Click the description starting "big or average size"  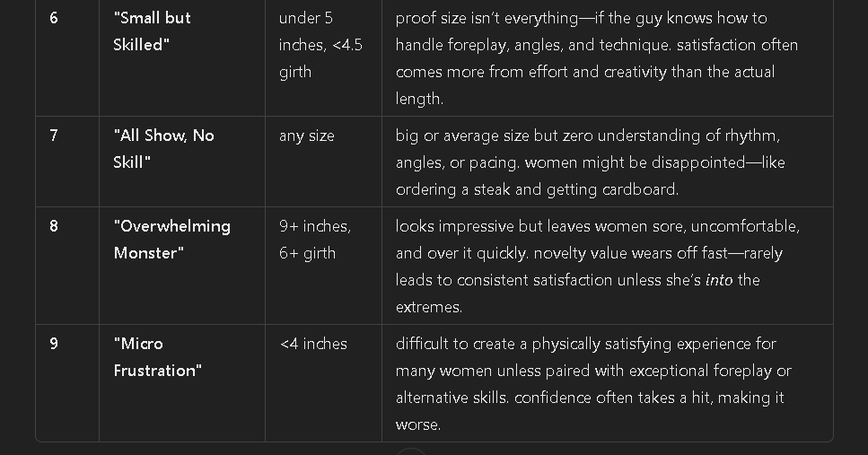588,162
